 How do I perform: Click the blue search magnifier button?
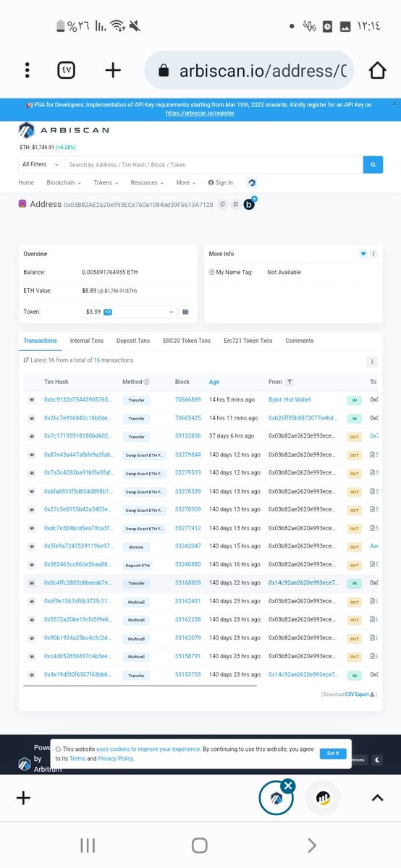(373, 165)
